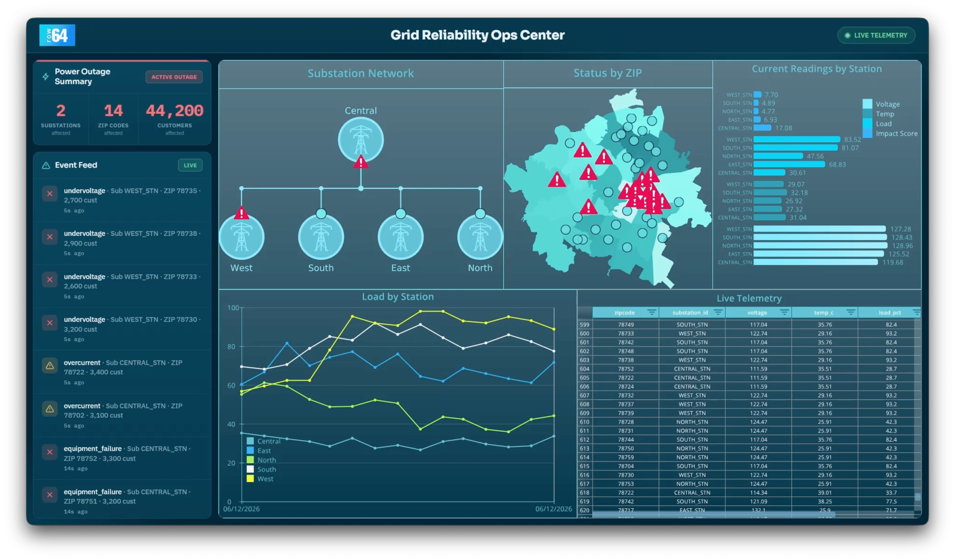Click the LIVE badge in Event Feed
The width and height of the screenshot is (955, 560).
(x=190, y=166)
